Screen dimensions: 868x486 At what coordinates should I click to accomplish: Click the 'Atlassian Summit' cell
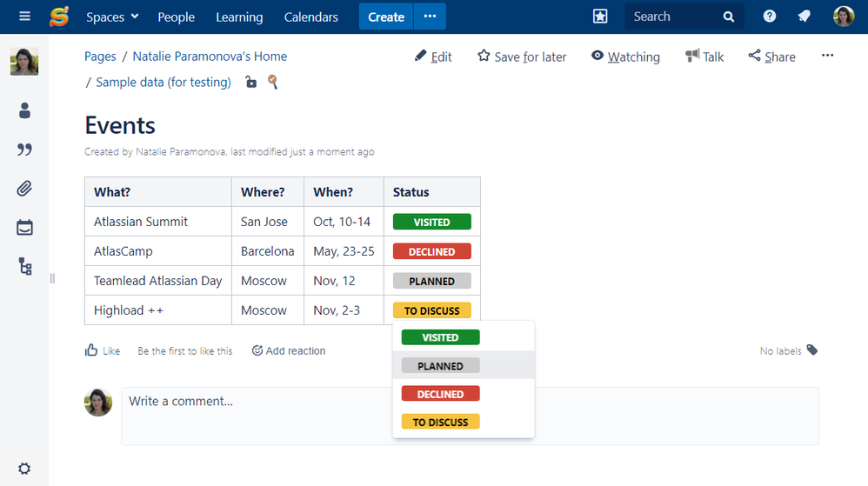point(157,222)
